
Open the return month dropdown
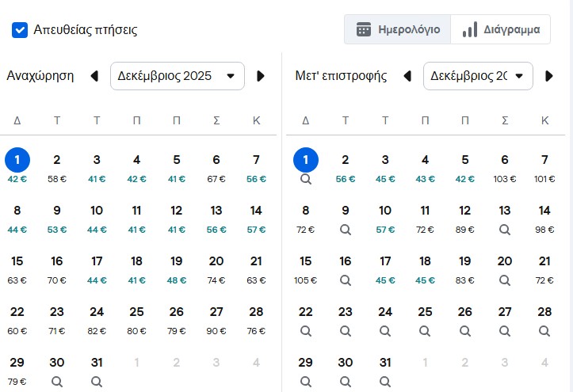(x=478, y=76)
